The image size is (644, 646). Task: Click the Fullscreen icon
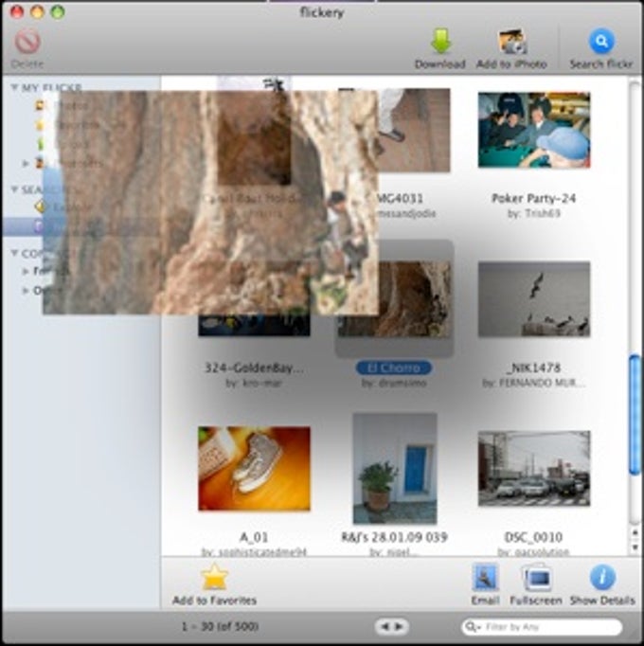pyautogui.click(x=536, y=578)
